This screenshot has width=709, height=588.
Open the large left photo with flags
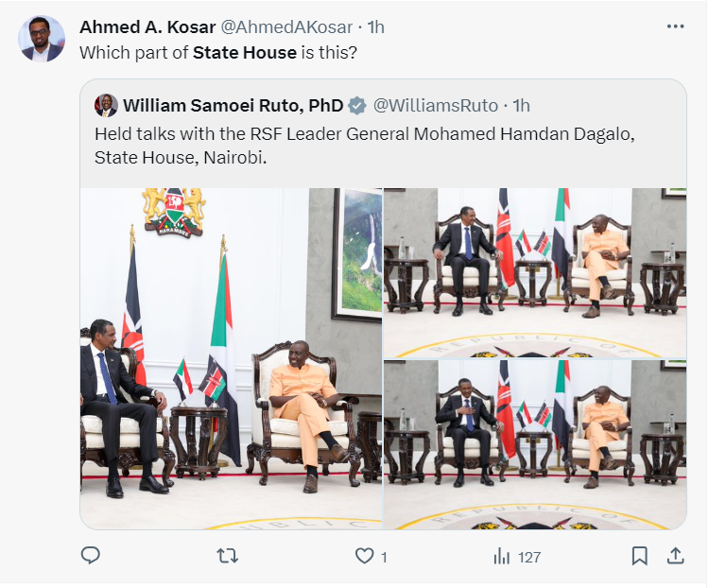(x=231, y=358)
